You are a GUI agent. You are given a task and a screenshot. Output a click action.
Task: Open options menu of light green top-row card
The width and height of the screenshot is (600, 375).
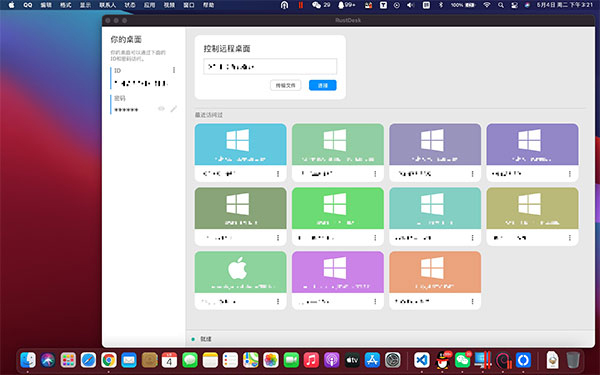coord(375,174)
